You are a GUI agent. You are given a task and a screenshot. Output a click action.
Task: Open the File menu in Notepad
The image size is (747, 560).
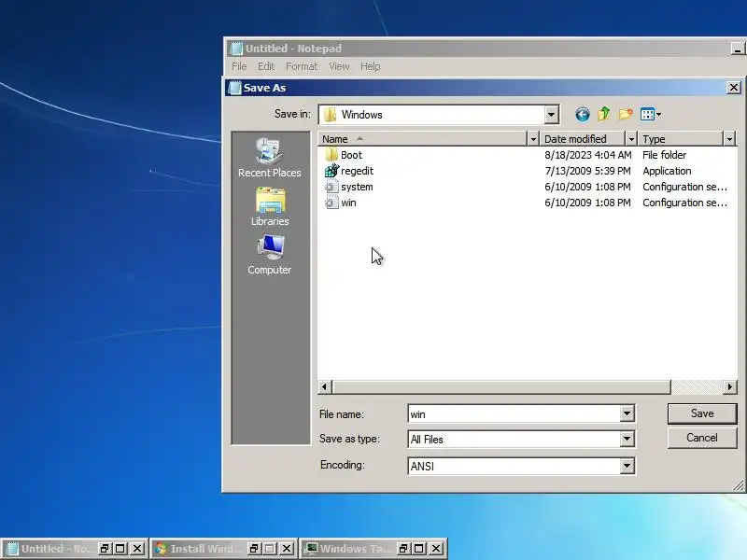pos(239,66)
